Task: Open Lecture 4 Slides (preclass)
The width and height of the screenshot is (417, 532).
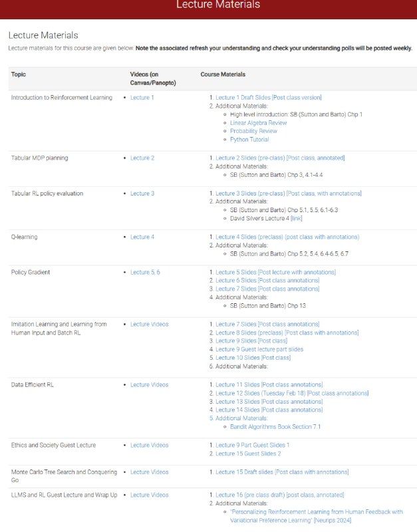Action: coord(249,237)
